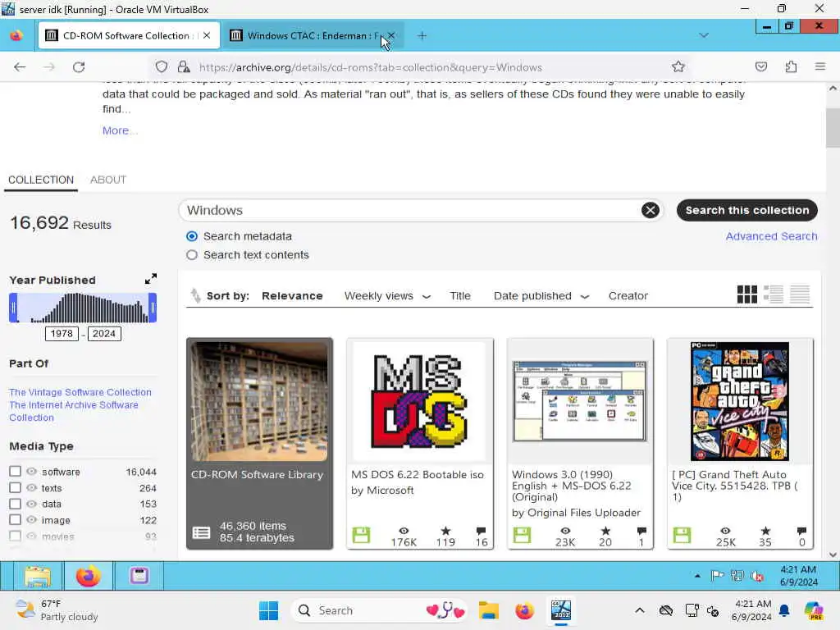Open Grand Theft Auto Vice City item
The height and width of the screenshot is (630, 840).
[x=741, y=444]
